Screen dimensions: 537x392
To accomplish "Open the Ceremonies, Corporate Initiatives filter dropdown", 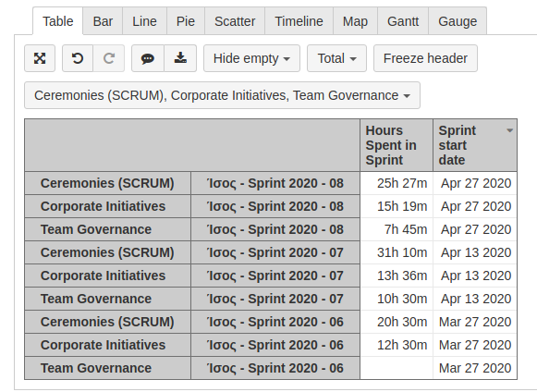I will (x=222, y=95).
